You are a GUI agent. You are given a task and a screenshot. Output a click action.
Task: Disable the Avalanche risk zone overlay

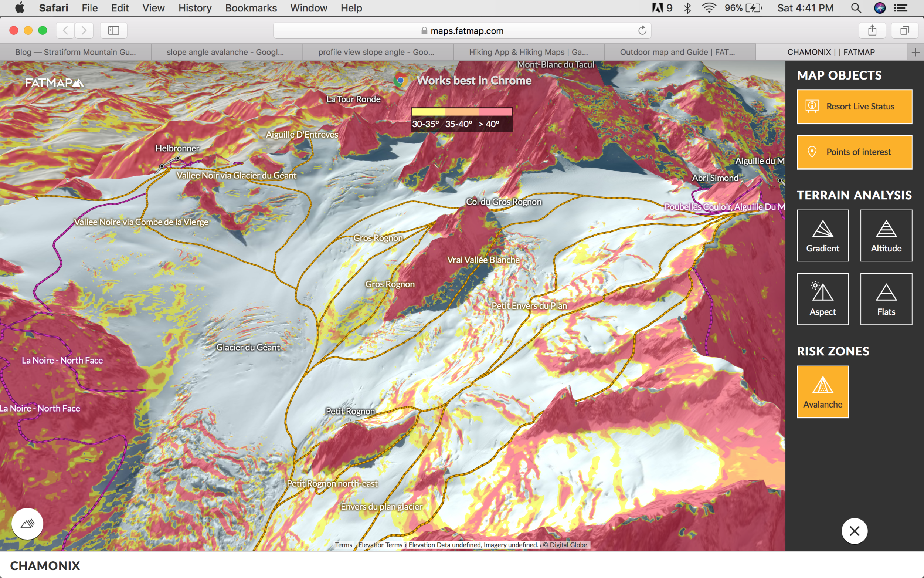click(x=822, y=392)
